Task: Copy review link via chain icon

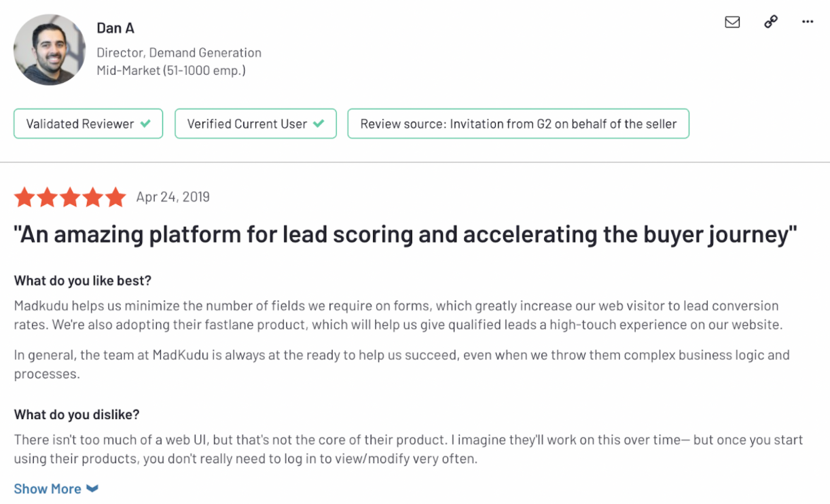Action: coord(770,22)
